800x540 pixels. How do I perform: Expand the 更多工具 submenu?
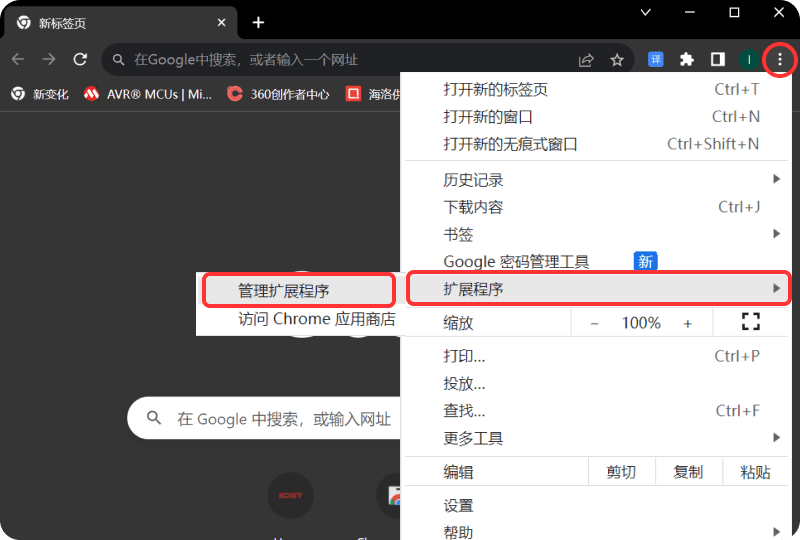click(x=596, y=438)
